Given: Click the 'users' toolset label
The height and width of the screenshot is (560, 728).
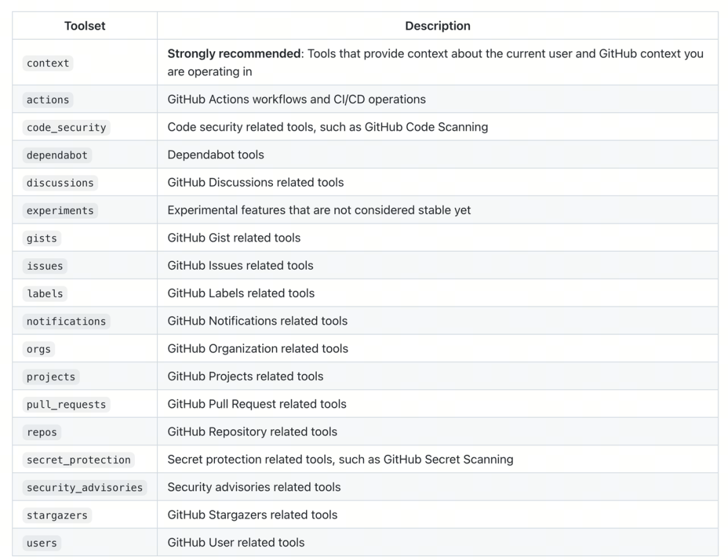Looking at the screenshot, I should [x=42, y=542].
